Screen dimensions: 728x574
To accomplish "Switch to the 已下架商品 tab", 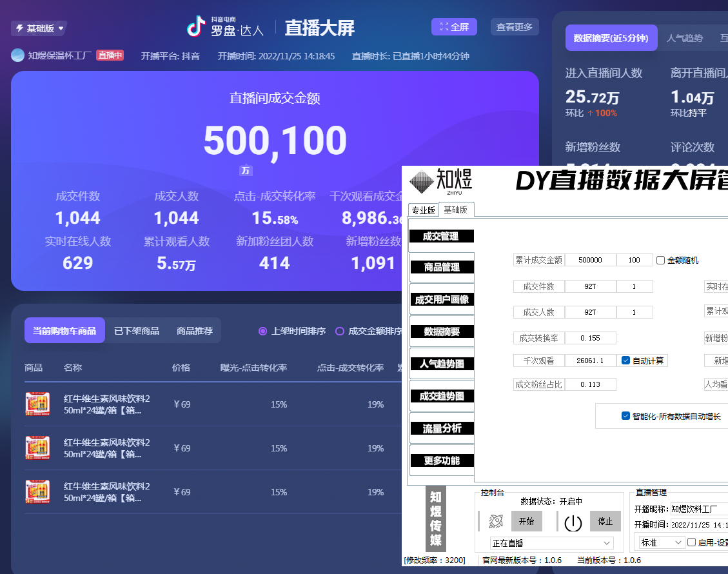I will click(x=137, y=330).
